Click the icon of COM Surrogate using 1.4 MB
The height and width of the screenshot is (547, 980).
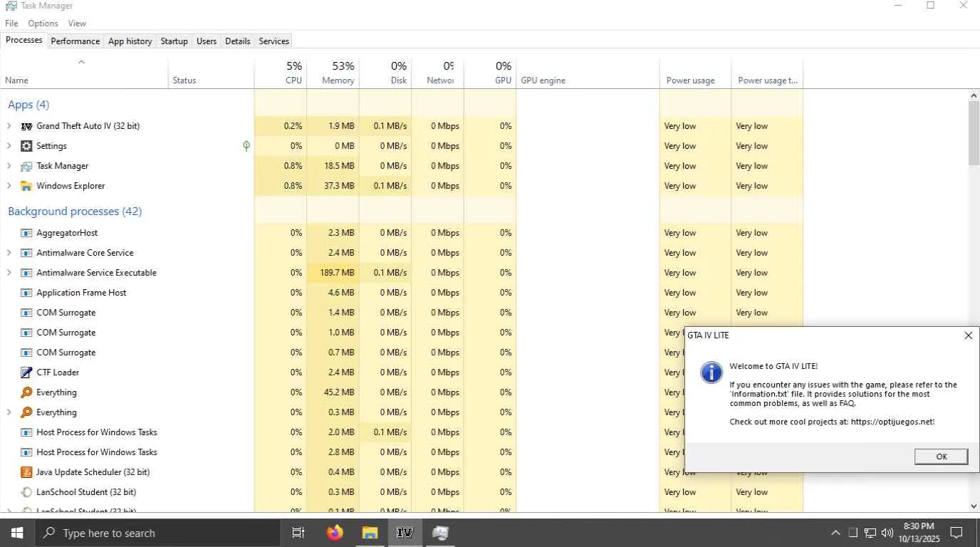point(26,313)
